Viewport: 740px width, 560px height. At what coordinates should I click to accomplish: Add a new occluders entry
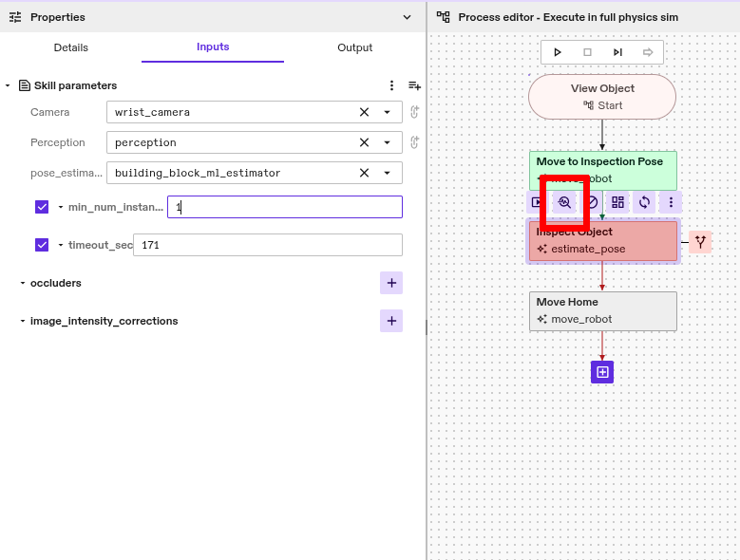[x=390, y=283]
